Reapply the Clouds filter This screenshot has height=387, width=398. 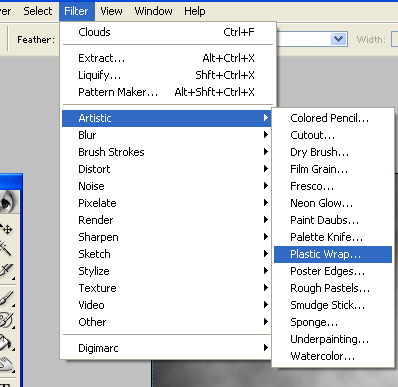[167, 32]
